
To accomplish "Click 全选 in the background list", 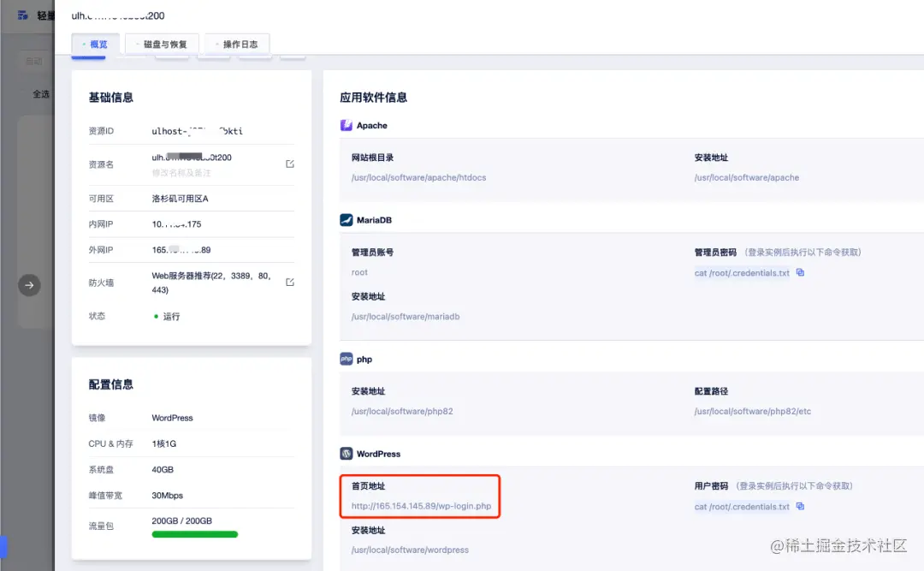I will tap(41, 94).
